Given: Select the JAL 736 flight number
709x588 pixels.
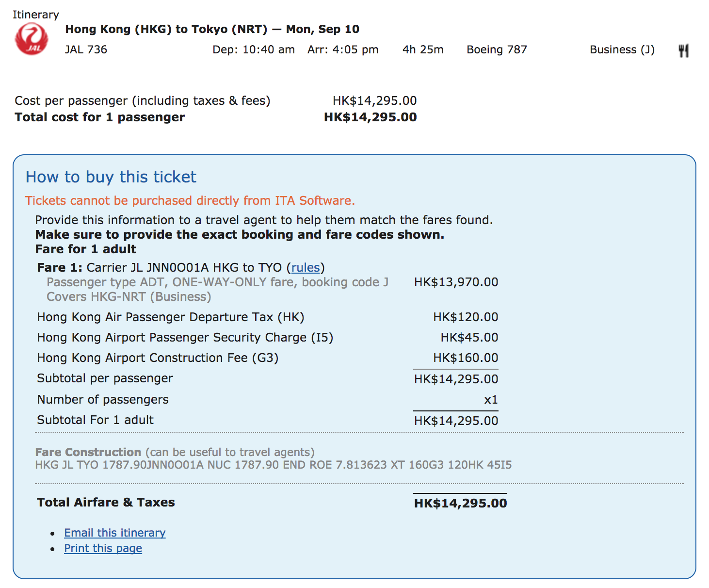Looking at the screenshot, I should click(x=86, y=49).
